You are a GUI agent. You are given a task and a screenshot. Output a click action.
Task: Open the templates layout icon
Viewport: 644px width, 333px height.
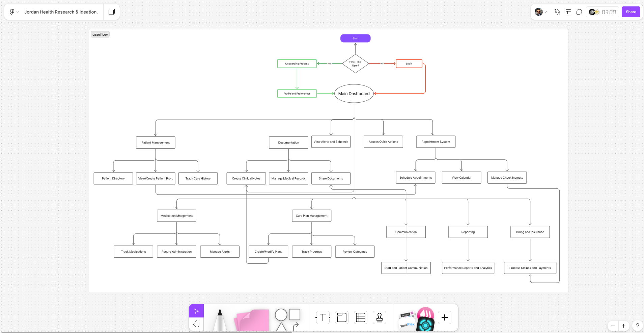pos(568,12)
